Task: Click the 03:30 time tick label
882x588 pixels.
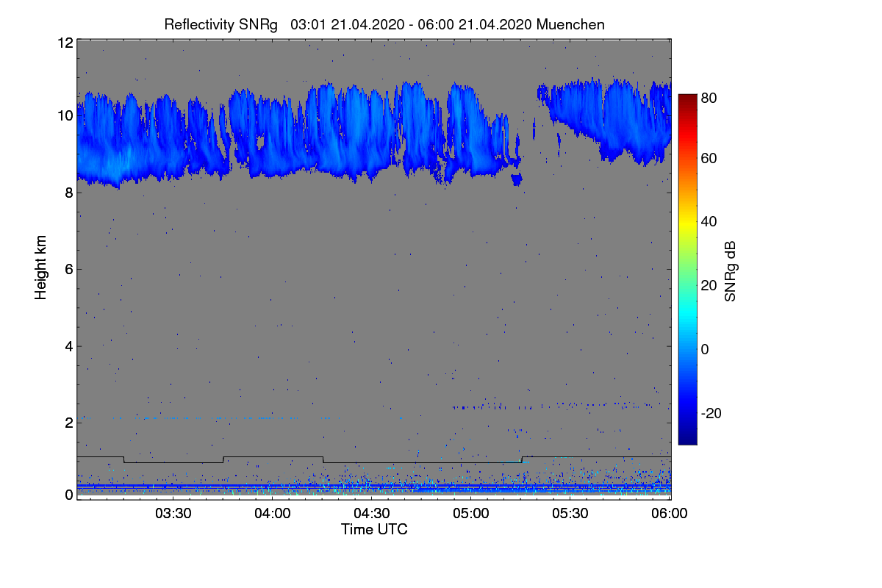Action: [173, 514]
